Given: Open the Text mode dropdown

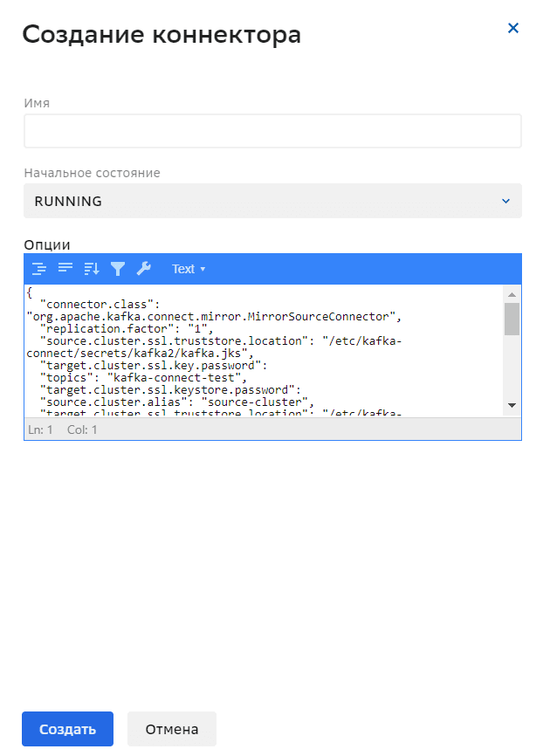Looking at the screenshot, I should pos(189,269).
